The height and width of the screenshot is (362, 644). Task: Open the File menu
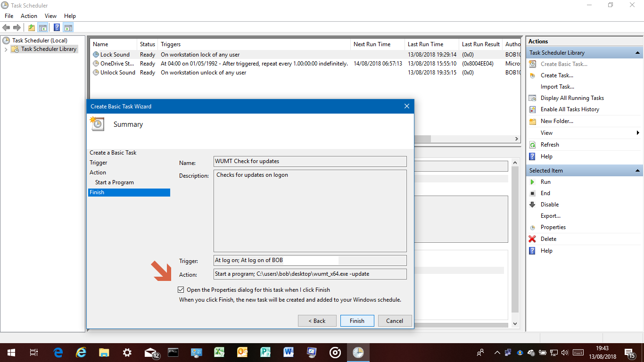pyautogui.click(x=9, y=16)
